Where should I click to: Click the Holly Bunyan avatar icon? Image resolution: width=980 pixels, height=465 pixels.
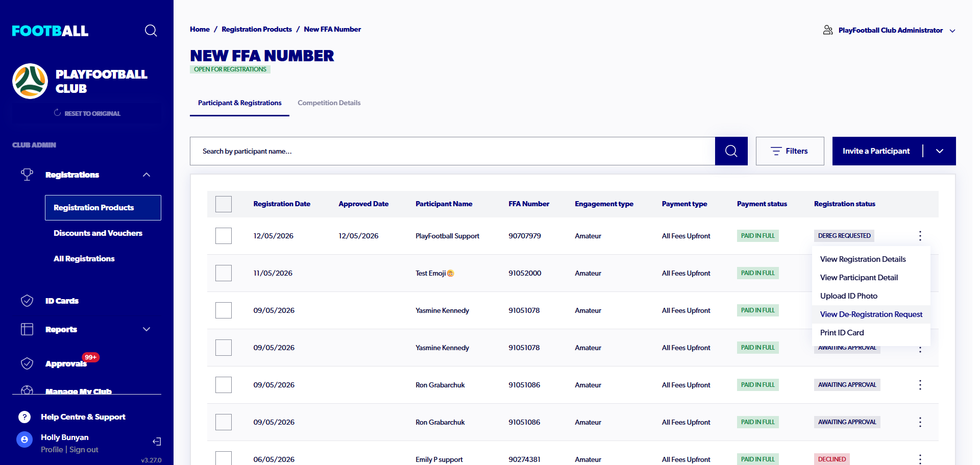point(24,439)
